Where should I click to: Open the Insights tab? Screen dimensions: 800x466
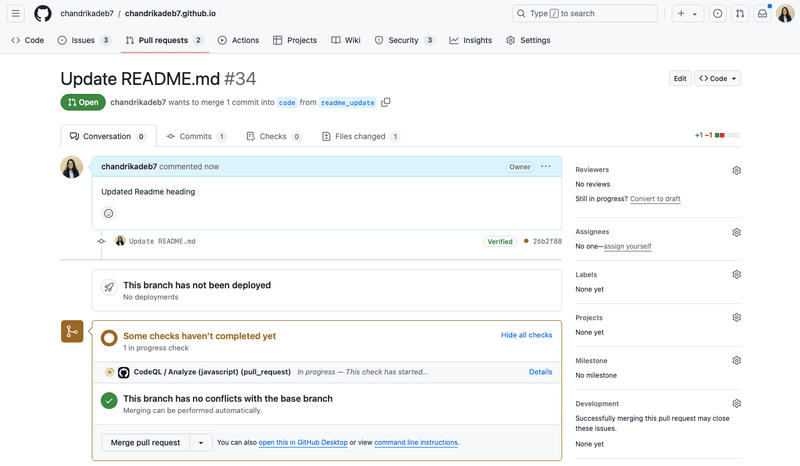pyautogui.click(x=470, y=40)
